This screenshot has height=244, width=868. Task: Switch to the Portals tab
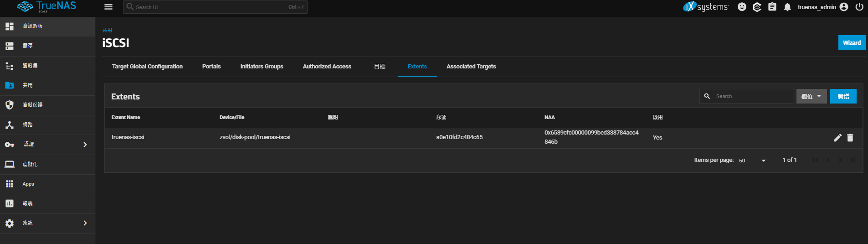[211, 67]
